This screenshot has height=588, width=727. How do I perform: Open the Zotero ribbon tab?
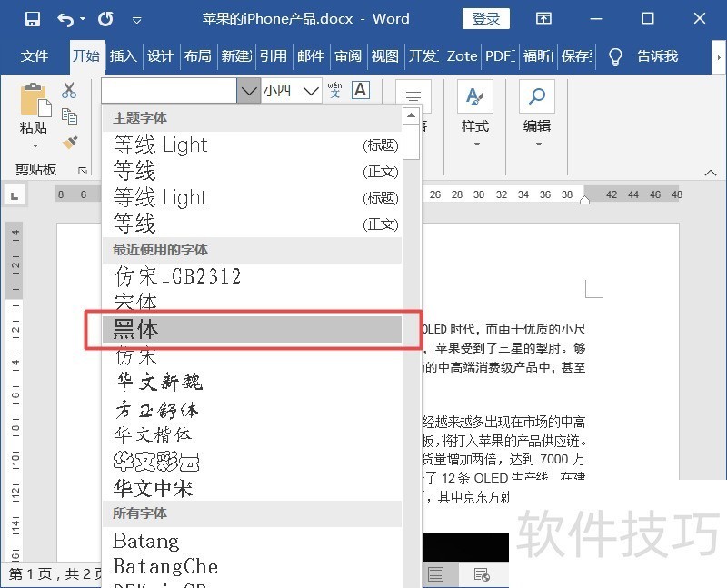coord(462,56)
